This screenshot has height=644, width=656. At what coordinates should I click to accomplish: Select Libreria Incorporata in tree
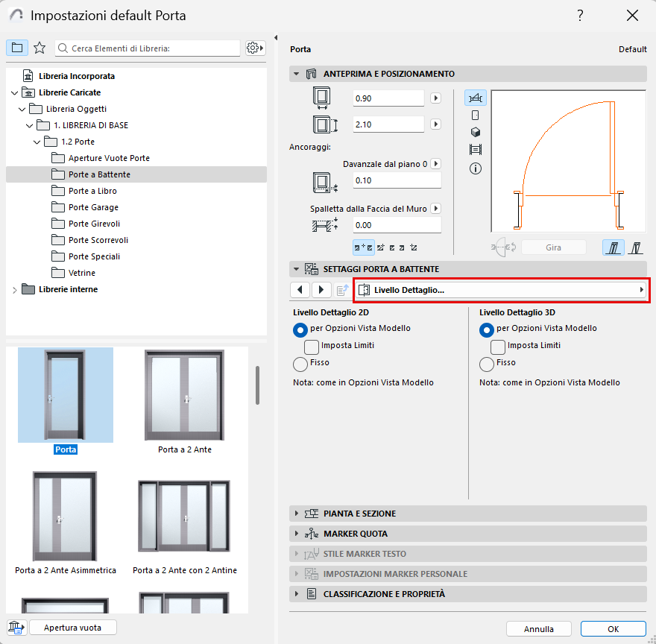point(77,76)
